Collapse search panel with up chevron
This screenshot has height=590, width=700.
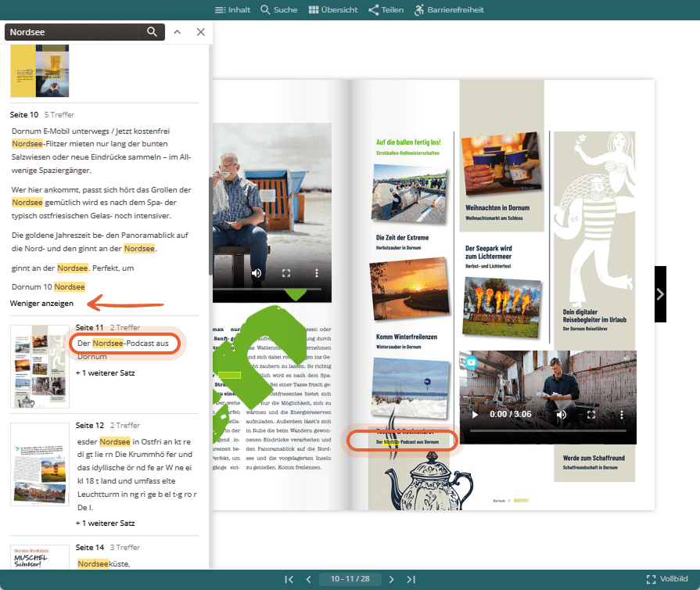[178, 32]
